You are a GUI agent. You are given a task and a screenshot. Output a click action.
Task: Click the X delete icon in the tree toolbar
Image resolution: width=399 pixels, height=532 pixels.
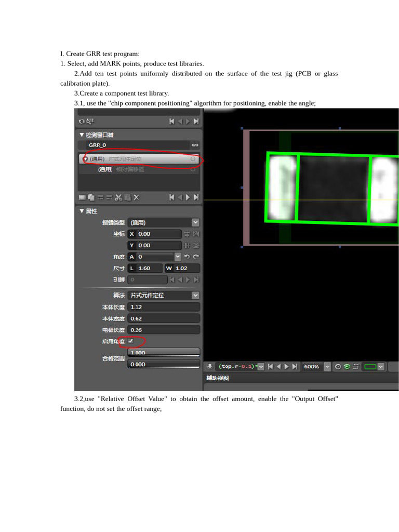[x=137, y=197]
